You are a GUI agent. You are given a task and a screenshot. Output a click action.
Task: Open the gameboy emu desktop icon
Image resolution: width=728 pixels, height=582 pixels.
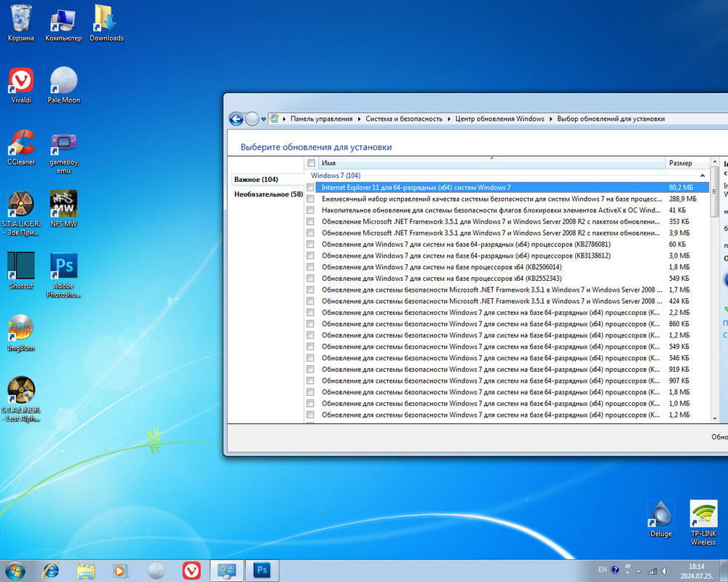point(63,152)
